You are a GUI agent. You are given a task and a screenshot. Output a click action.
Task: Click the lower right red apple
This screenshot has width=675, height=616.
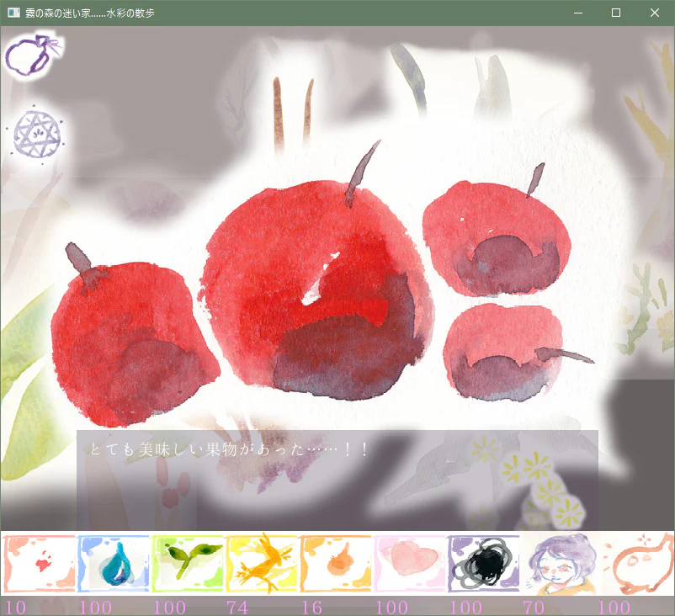pos(502,353)
